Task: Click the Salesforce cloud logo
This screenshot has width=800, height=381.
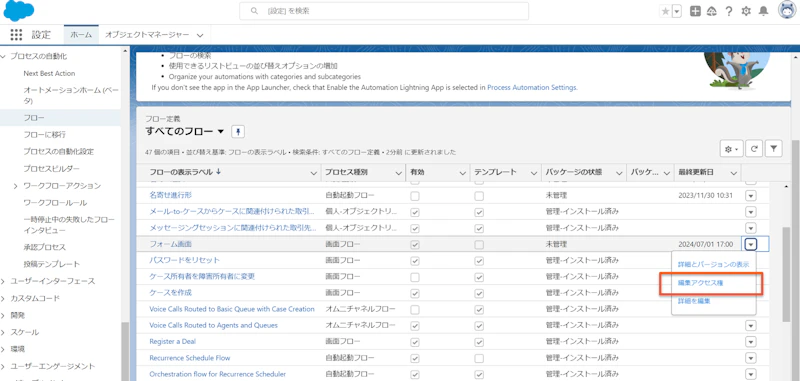Action: (18, 11)
